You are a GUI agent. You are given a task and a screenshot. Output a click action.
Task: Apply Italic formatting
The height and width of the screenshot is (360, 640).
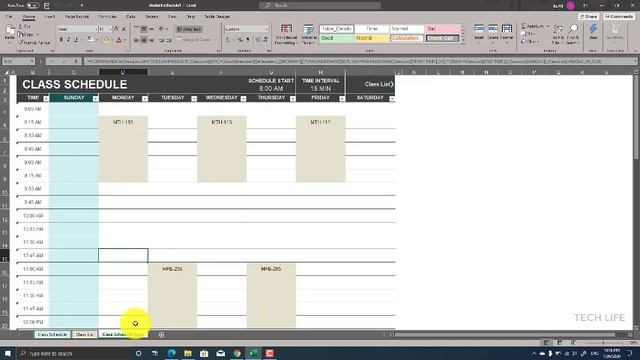click(x=69, y=40)
